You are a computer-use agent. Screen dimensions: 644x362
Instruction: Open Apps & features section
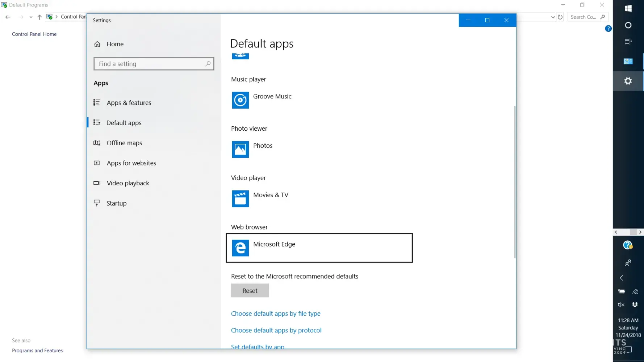tap(129, 103)
